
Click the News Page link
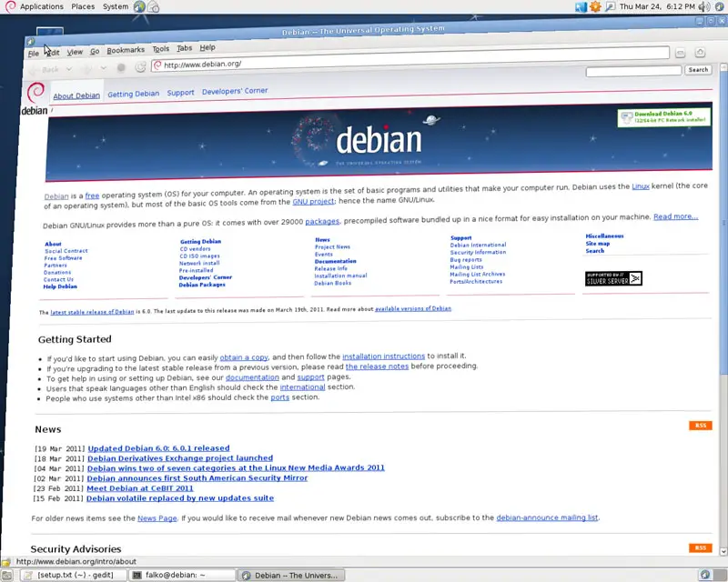point(157,518)
